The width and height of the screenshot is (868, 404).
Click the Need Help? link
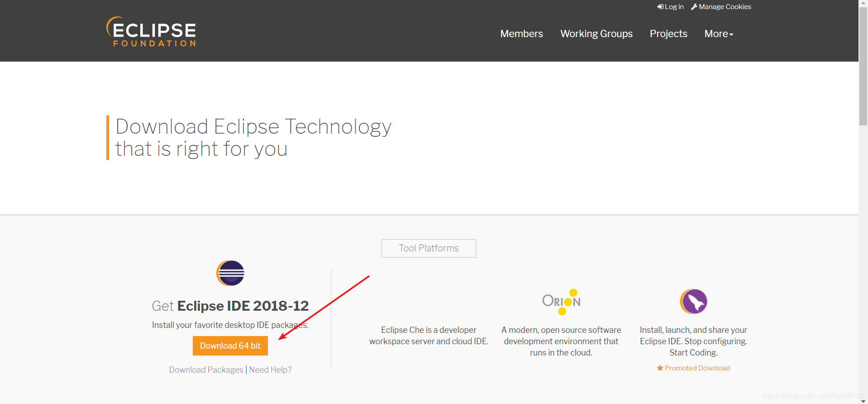pos(270,370)
